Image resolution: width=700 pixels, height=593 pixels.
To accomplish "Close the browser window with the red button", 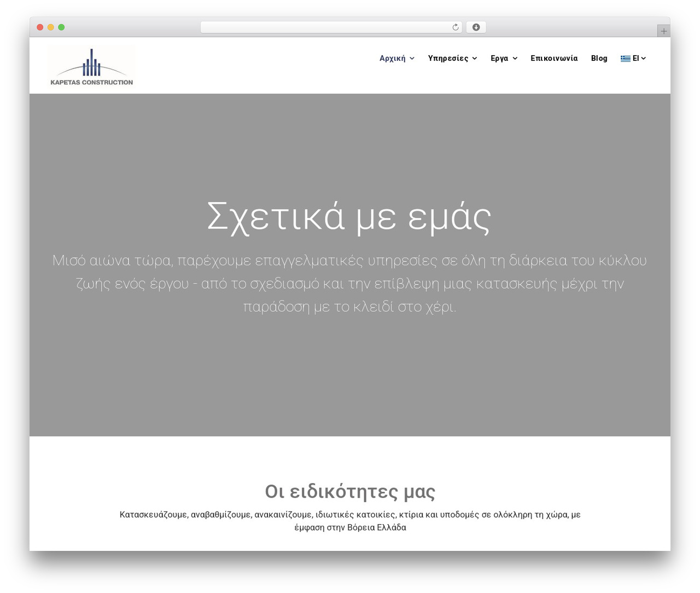I will coord(40,27).
